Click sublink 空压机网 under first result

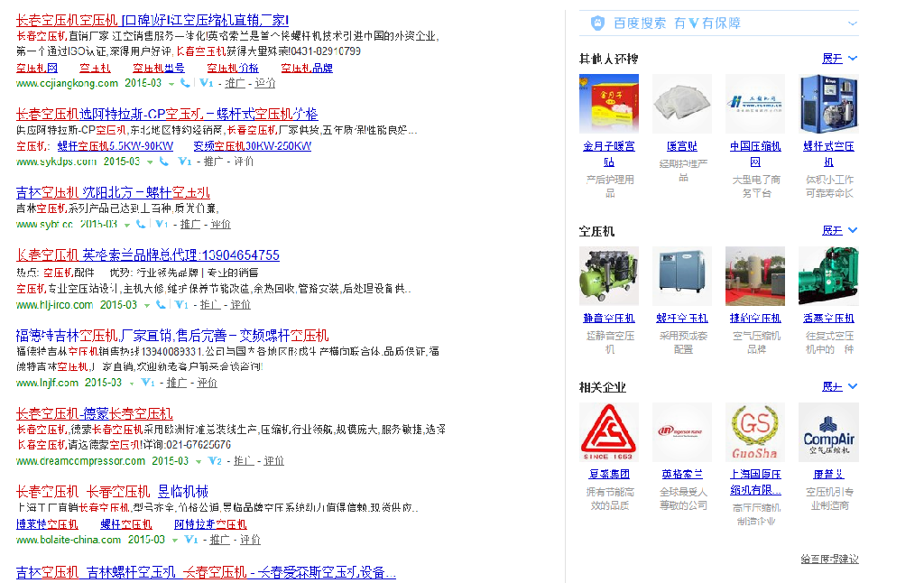coord(36,68)
